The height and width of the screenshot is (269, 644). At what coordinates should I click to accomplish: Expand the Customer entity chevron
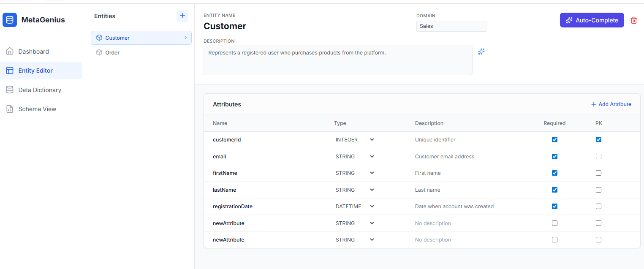(x=185, y=38)
